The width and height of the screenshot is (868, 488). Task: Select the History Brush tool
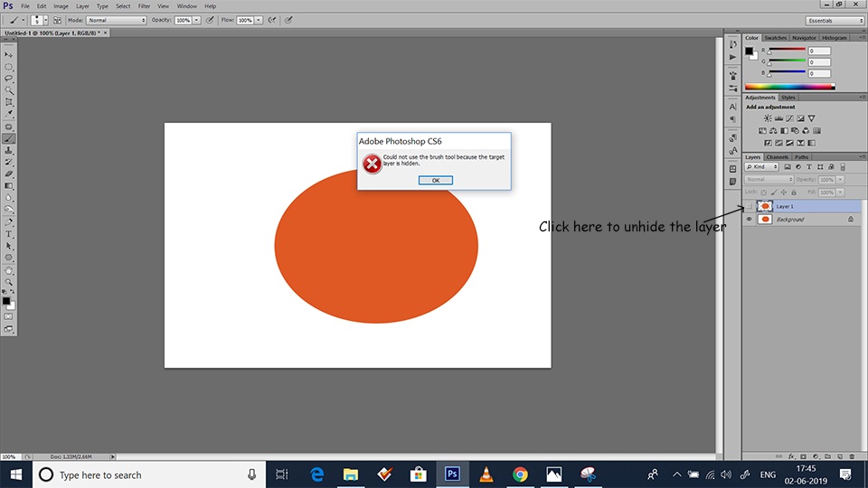8,162
